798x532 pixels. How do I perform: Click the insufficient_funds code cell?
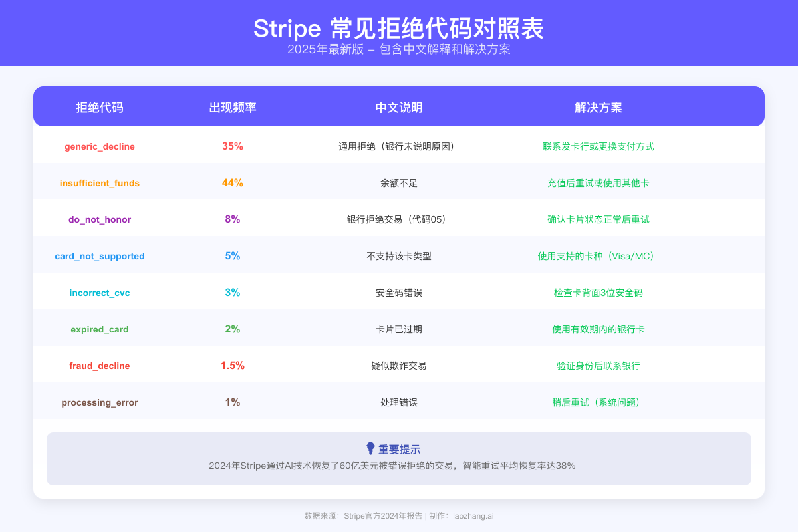pos(100,183)
